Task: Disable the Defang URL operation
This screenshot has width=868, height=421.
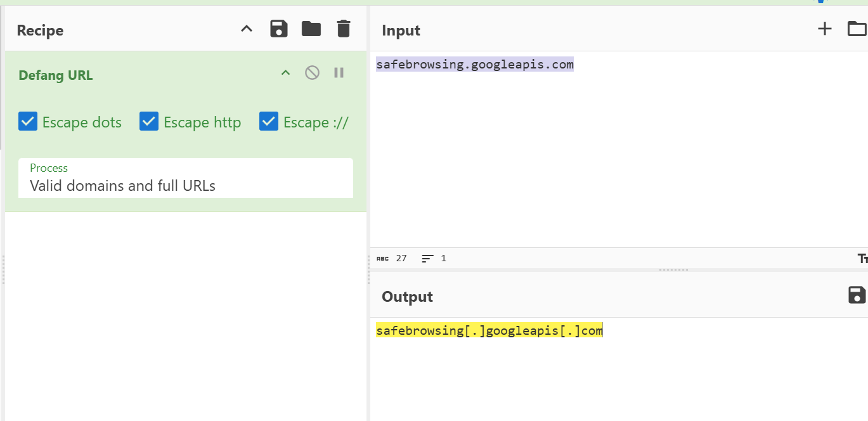Action: pos(312,73)
